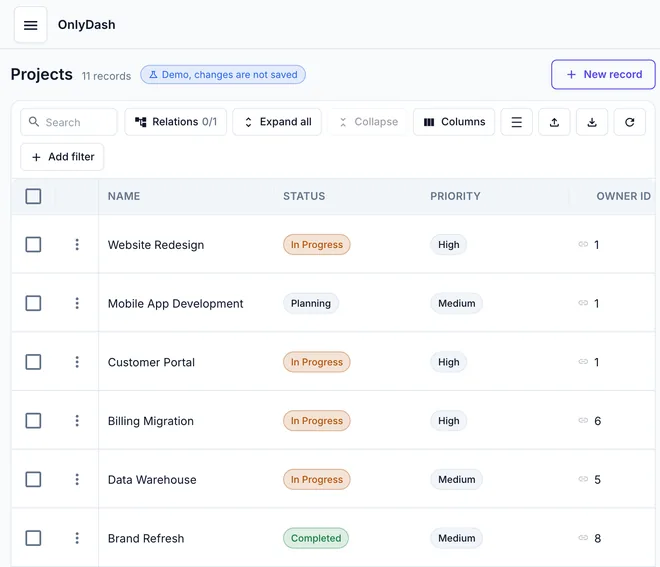Focus the Search input field

click(x=69, y=122)
